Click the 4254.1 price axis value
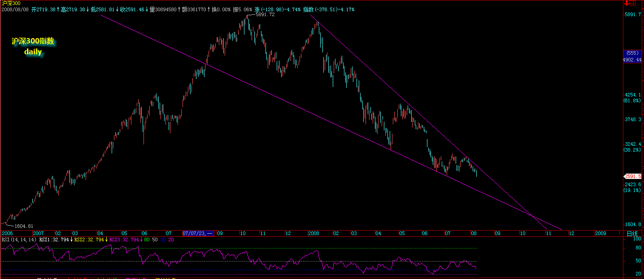The height and width of the screenshot is (279, 644). coord(634,95)
